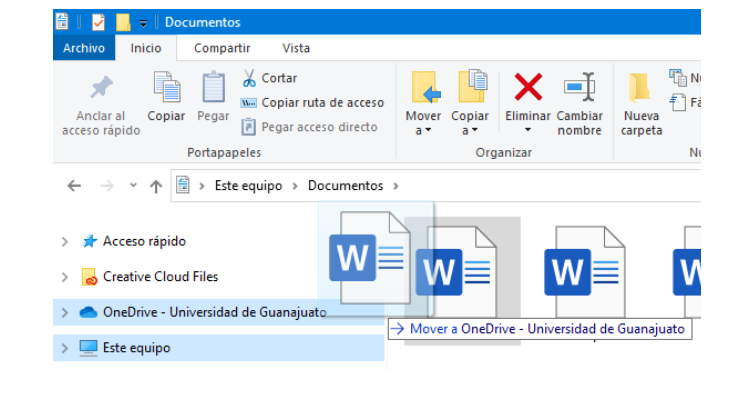Expand the OneDrive - Universidad de Guanajuato node
The image size is (739, 394).
point(65,312)
